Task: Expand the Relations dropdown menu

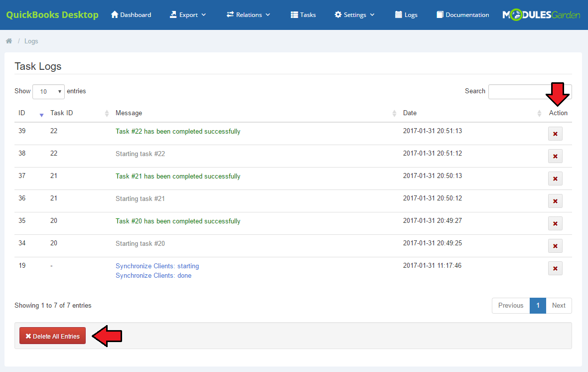Action: tap(248, 14)
